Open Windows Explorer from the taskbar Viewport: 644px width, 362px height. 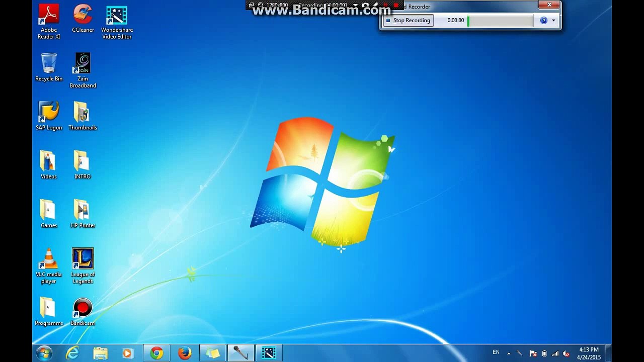click(x=101, y=353)
